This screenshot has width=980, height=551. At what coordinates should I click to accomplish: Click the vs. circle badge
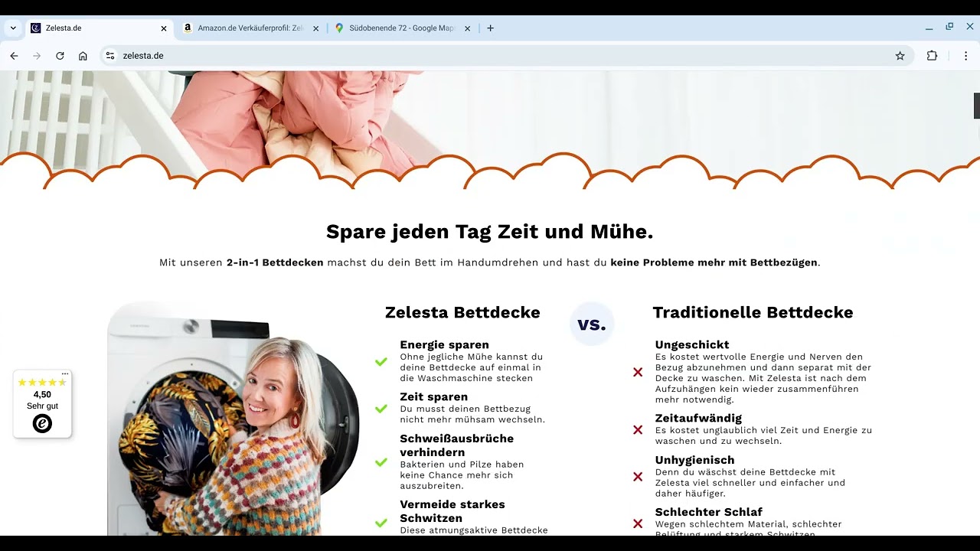[592, 324]
